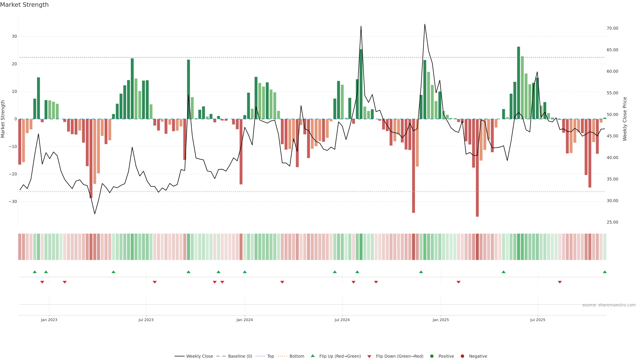Click the Flip Down red triangle legend icon
The width and height of the screenshot is (644, 362).
369,356
